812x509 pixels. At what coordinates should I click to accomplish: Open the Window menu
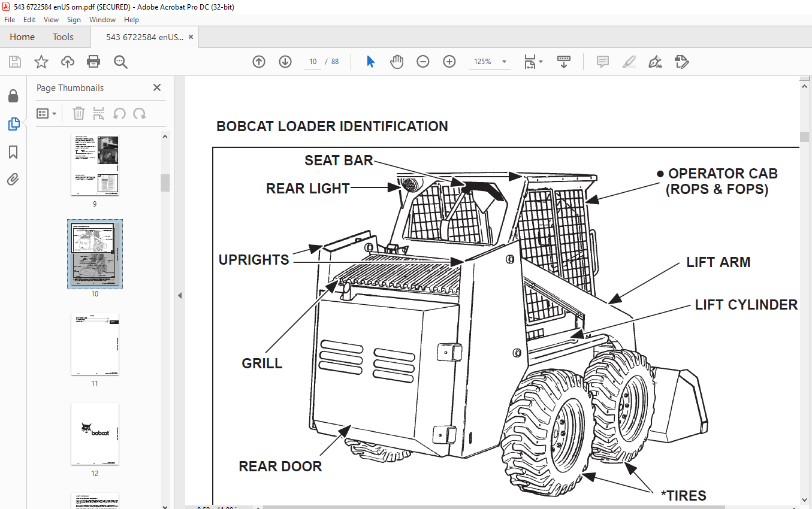[102, 20]
